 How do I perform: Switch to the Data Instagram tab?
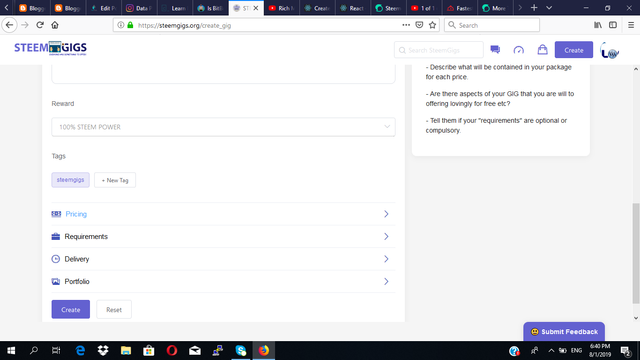(x=140, y=8)
